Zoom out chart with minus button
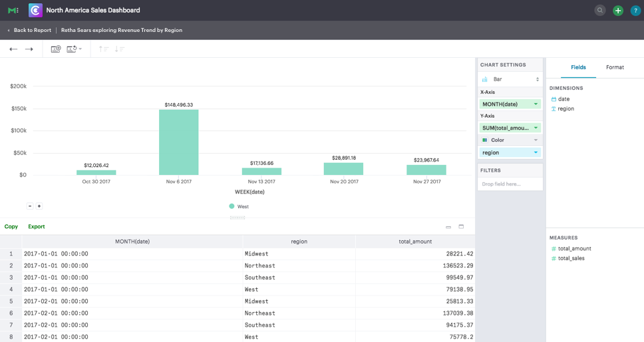 pyautogui.click(x=30, y=206)
